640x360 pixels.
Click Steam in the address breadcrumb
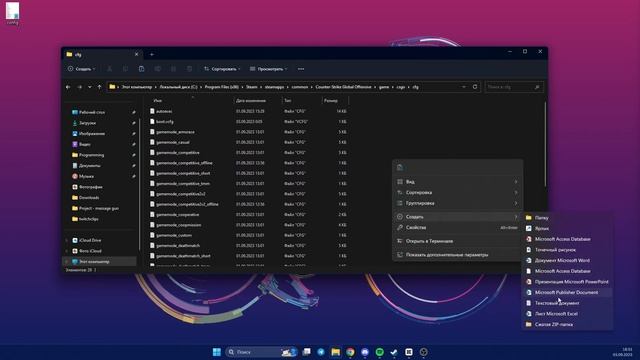(x=252, y=87)
